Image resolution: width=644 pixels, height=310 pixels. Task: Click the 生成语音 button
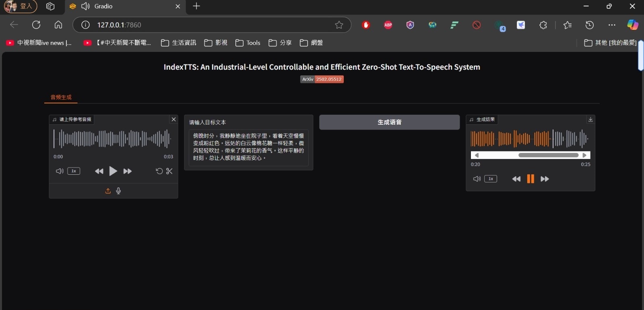pyautogui.click(x=389, y=122)
